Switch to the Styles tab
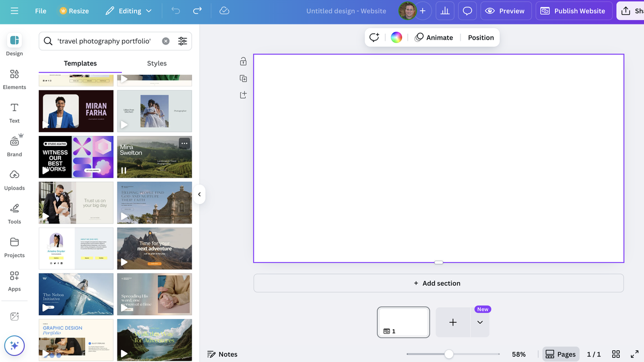644x362 pixels. click(x=156, y=63)
